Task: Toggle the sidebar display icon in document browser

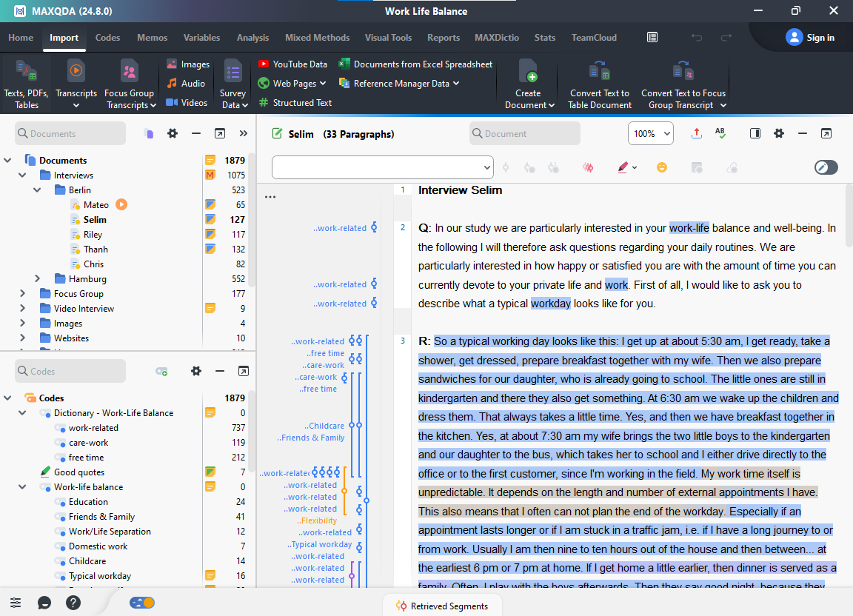Action: [x=755, y=133]
